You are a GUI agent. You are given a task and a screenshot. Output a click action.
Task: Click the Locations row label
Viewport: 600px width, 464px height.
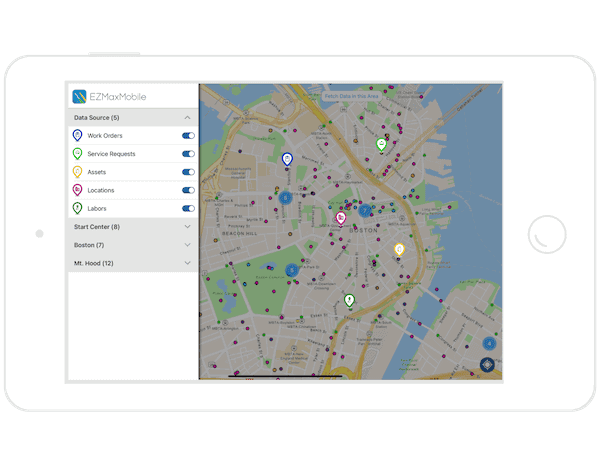[101, 190]
